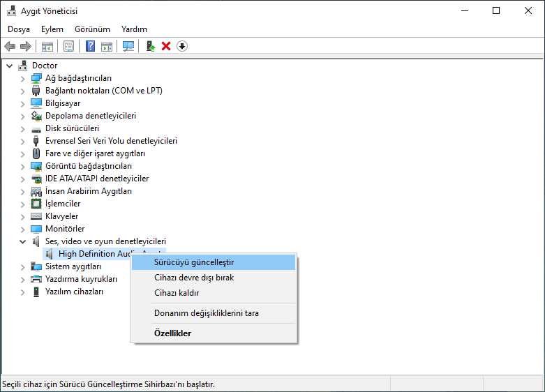This screenshot has width=545, height=392.
Task: Click the Klavyeler keyboard icon
Action: pos(36,216)
